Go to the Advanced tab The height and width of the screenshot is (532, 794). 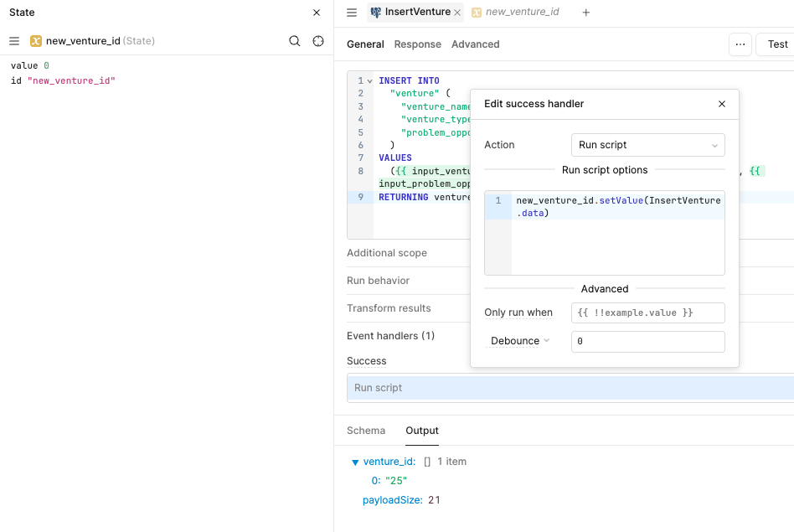(475, 44)
